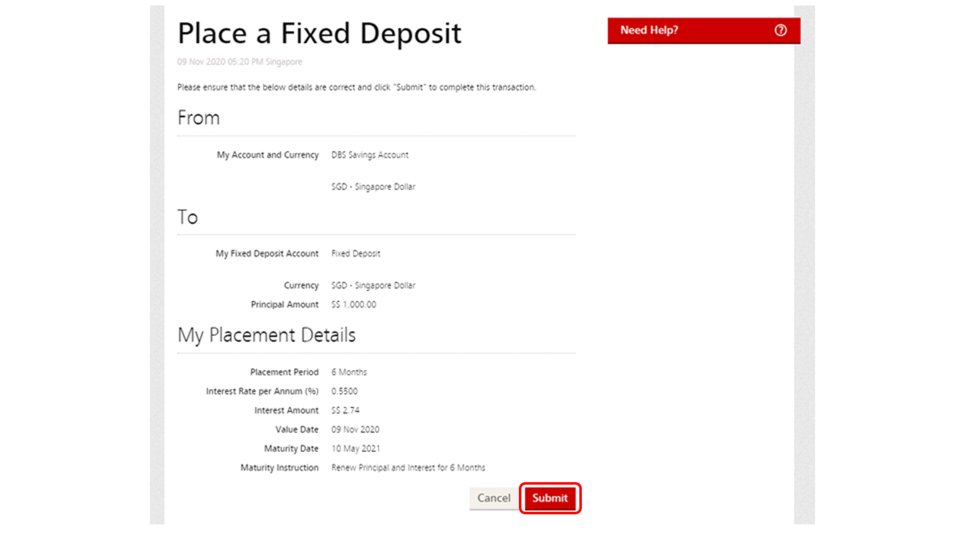Click the 'Principal Amount' label
This screenshot has width=972, height=560.
(x=285, y=305)
